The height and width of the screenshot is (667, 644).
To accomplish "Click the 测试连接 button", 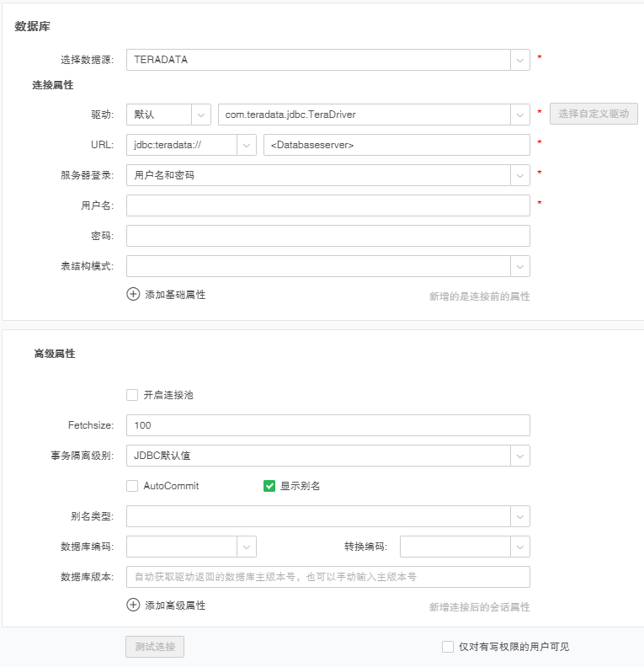I will 155,647.
